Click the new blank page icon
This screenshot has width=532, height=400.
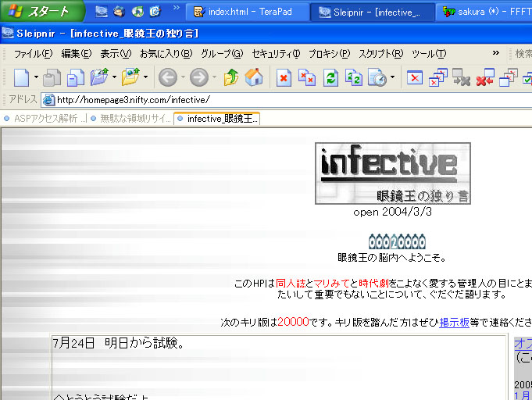[21, 77]
